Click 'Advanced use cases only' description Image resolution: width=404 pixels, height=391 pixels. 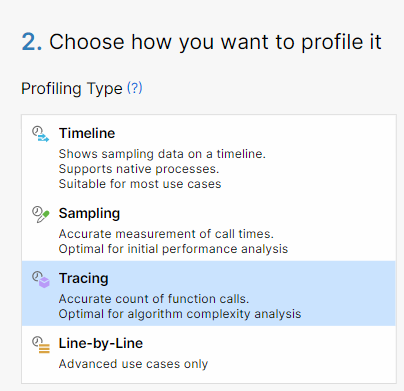[133, 364]
